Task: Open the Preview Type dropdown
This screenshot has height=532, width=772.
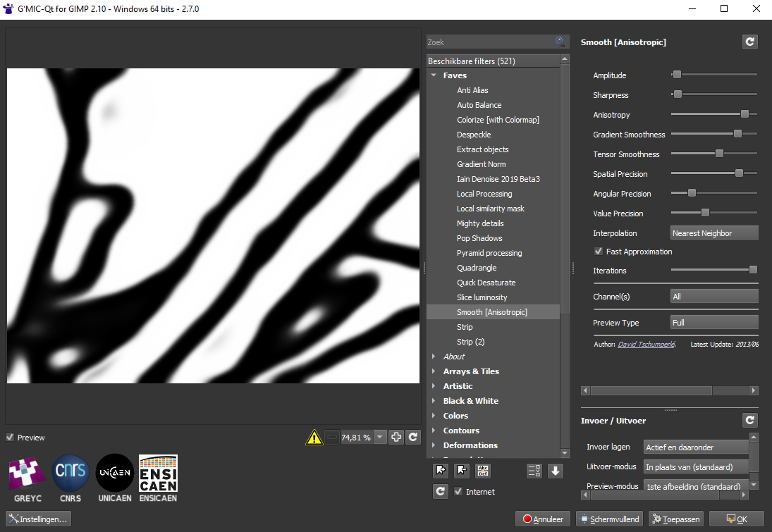Action: click(714, 322)
